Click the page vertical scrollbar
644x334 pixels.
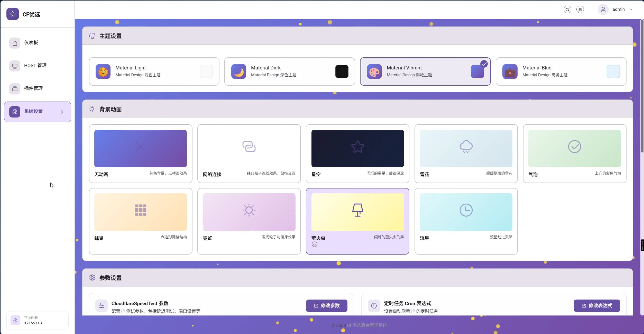point(642,86)
